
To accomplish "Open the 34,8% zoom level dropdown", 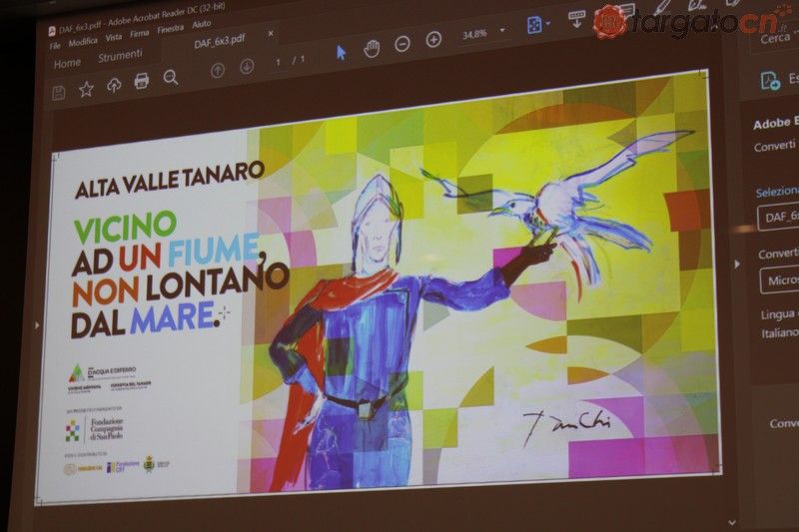I will pyautogui.click(x=502, y=30).
